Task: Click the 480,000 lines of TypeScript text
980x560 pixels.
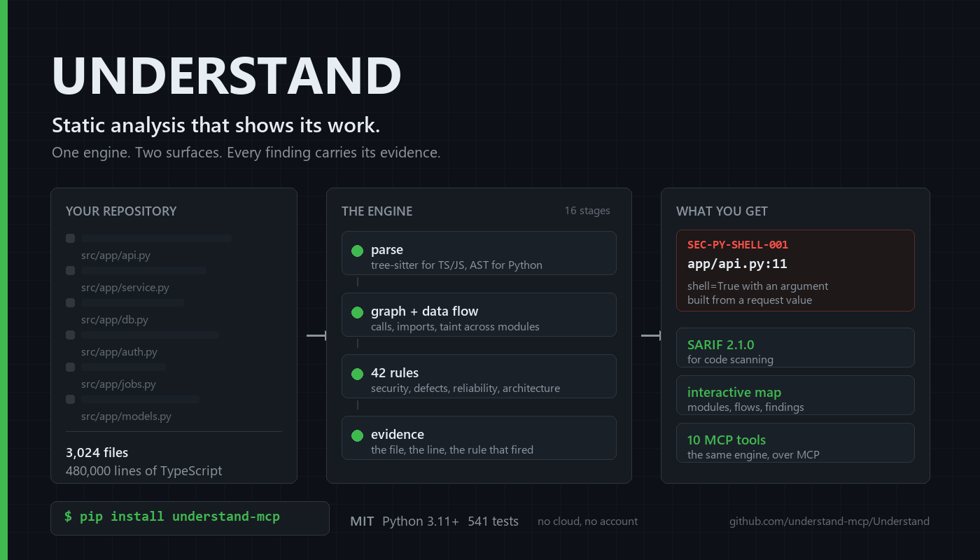Action: (x=143, y=471)
